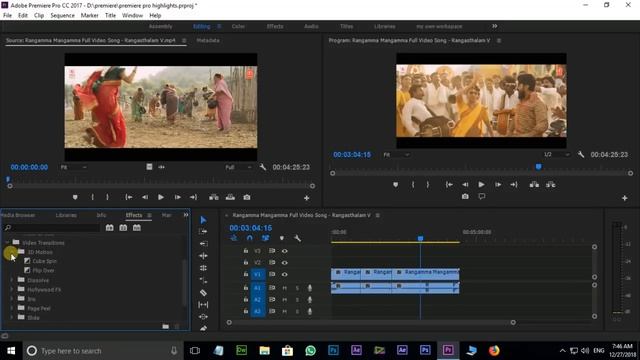Viewport: 640px width, 360px height.
Task: Click Accelerated Effects filter icon
Action: click(109, 227)
